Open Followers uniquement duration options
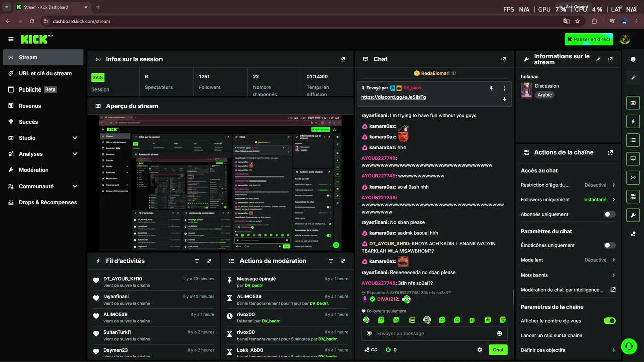 [568, 200]
